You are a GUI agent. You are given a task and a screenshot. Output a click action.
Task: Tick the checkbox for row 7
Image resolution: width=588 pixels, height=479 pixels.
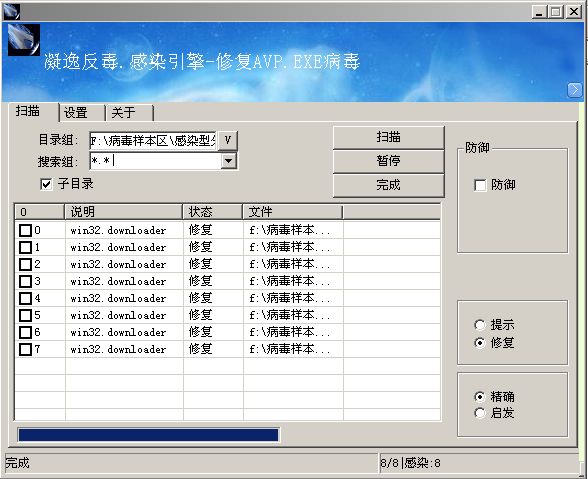(25, 349)
